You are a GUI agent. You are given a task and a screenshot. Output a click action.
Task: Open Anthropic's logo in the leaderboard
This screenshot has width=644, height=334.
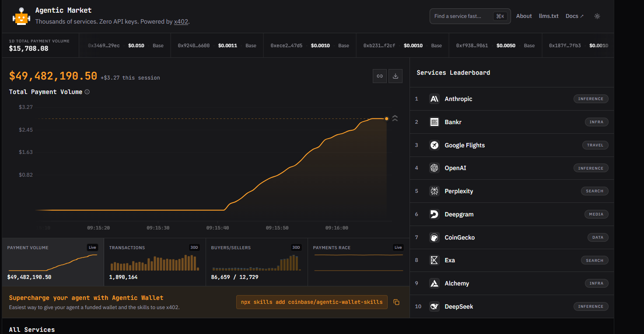coord(434,99)
